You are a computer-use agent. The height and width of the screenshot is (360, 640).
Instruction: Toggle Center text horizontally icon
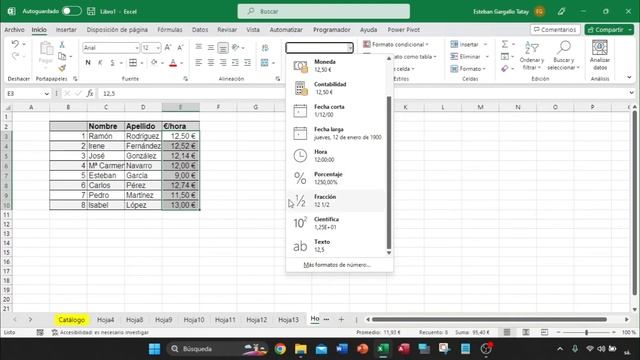click(211, 62)
